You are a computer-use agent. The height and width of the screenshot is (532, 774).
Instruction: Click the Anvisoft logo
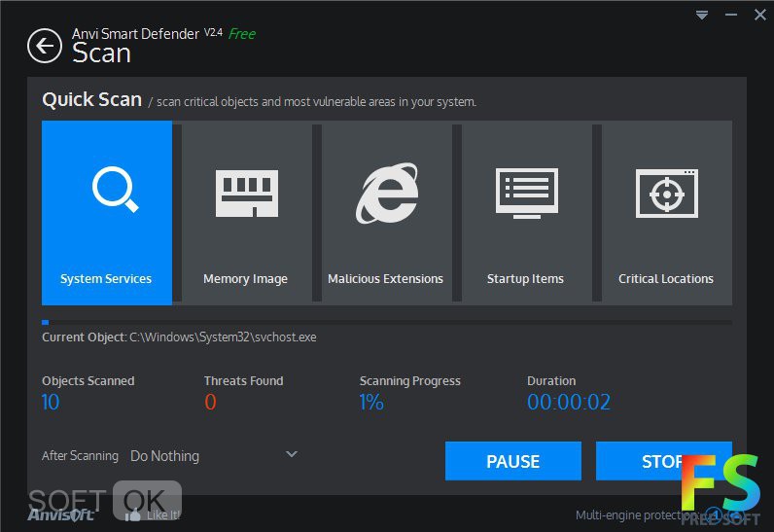tap(60, 515)
